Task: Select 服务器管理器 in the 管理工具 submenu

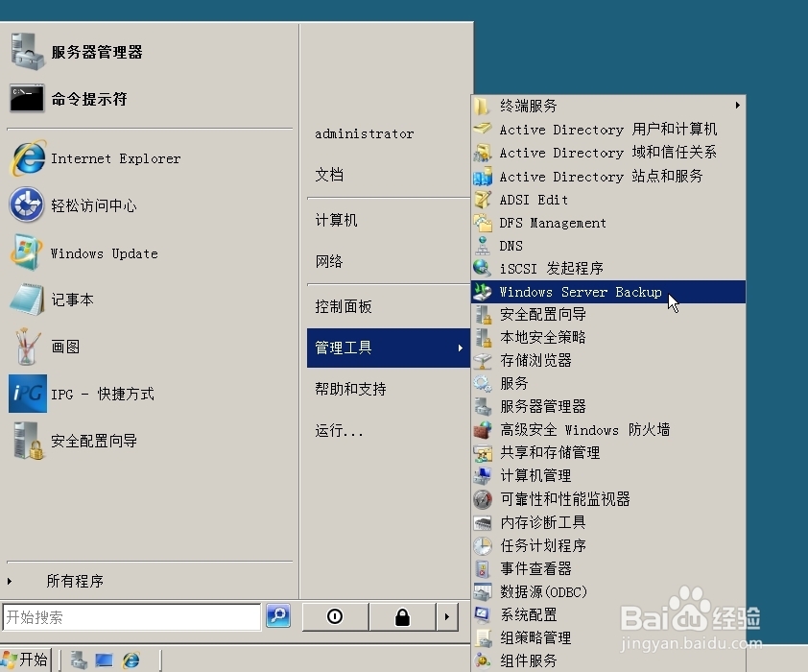Action: point(608,407)
